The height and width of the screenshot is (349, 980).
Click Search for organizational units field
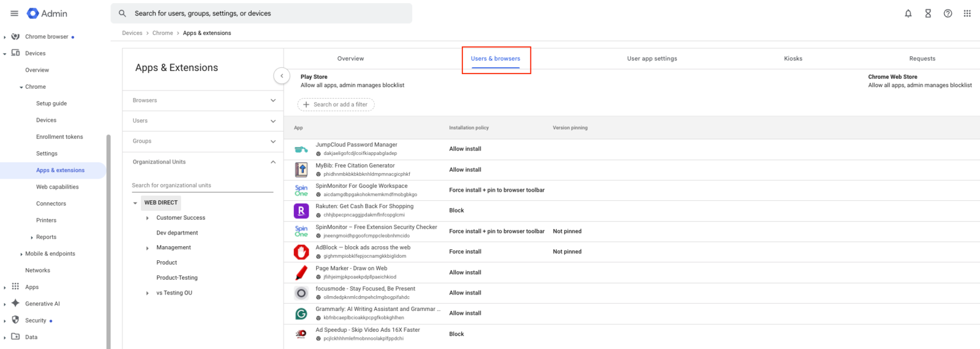203,186
